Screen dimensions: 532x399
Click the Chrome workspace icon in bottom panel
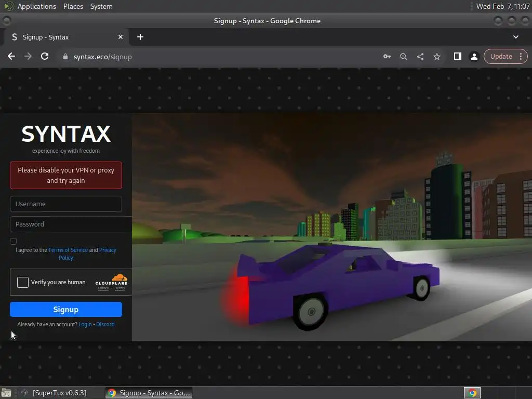pyautogui.click(x=472, y=393)
